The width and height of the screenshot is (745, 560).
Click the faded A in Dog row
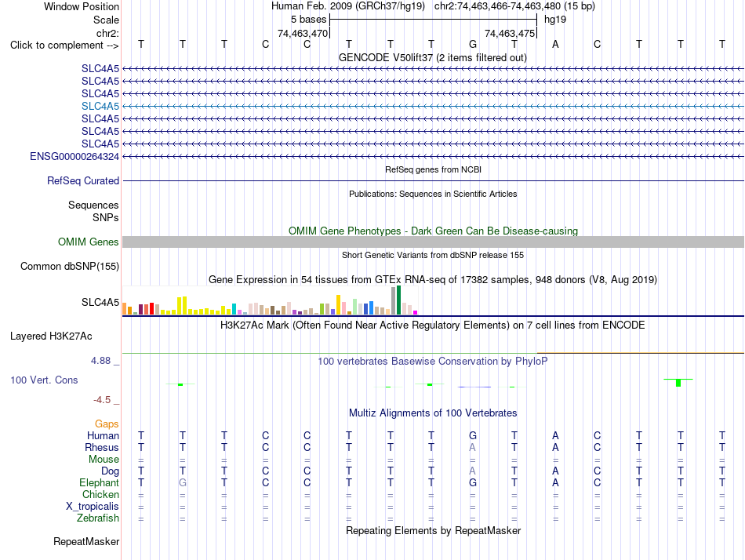point(472,471)
